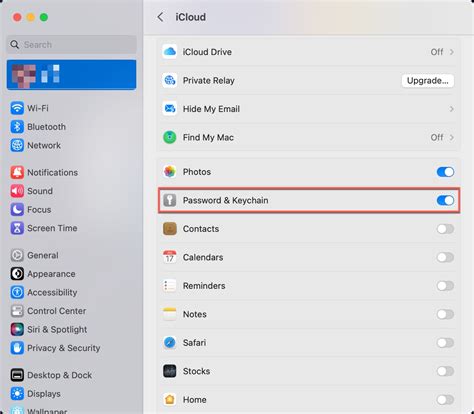Click the General gear icon
The height and width of the screenshot is (414, 474).
(17, 255)
